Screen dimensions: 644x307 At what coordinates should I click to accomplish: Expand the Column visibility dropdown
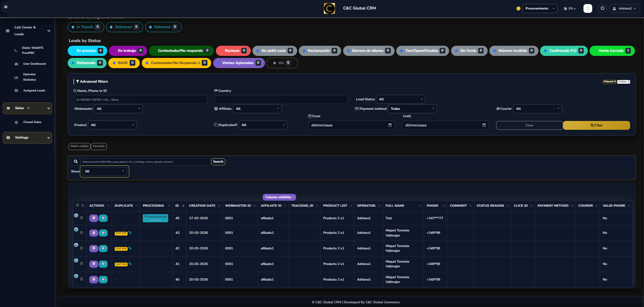pos(279,197)
